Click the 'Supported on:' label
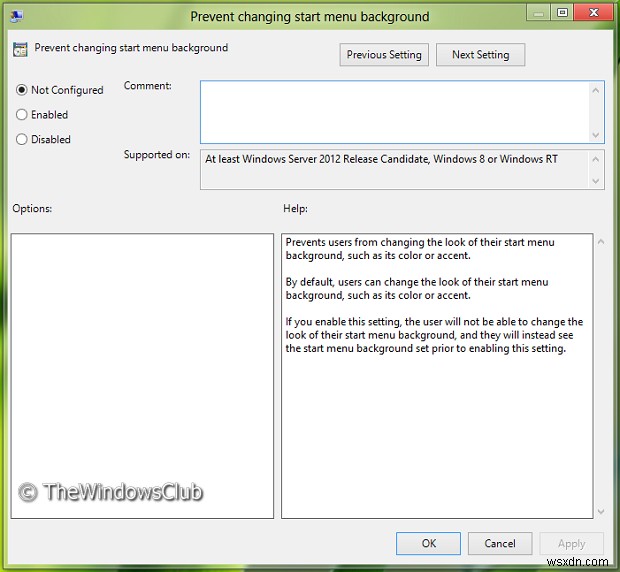 pos(157,155)
